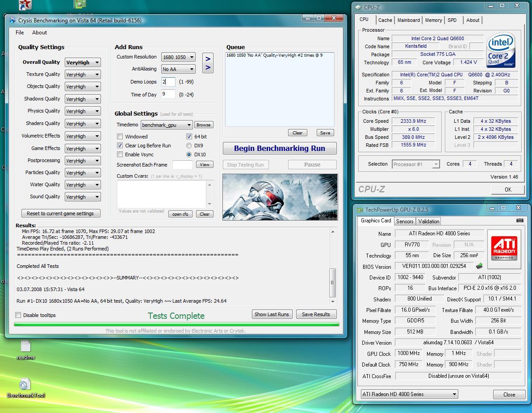Viewport: 532px width, 413px height.
Task: Switch to CPU-Z About tab
Action: 473,20
